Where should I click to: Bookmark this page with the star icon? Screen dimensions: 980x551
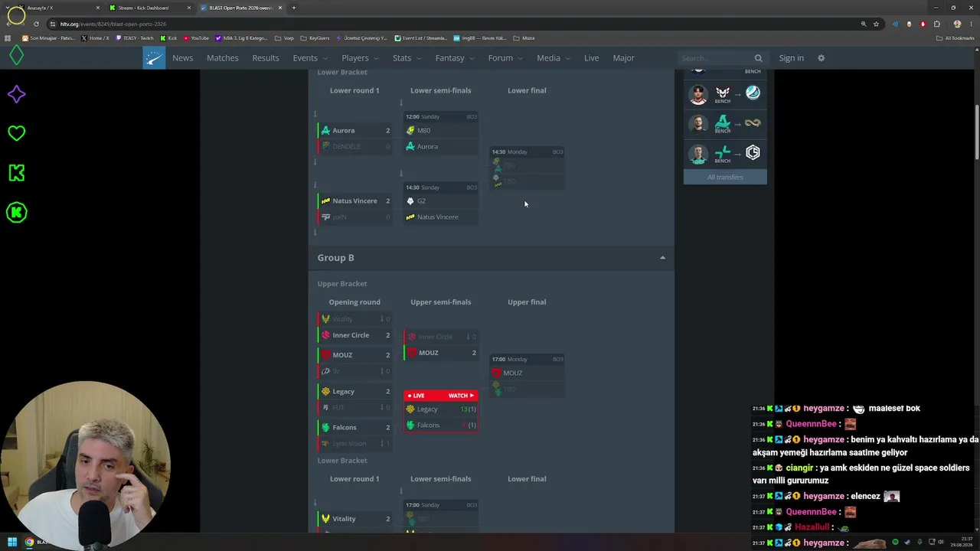pyautogui.click(x=877, y=24)
